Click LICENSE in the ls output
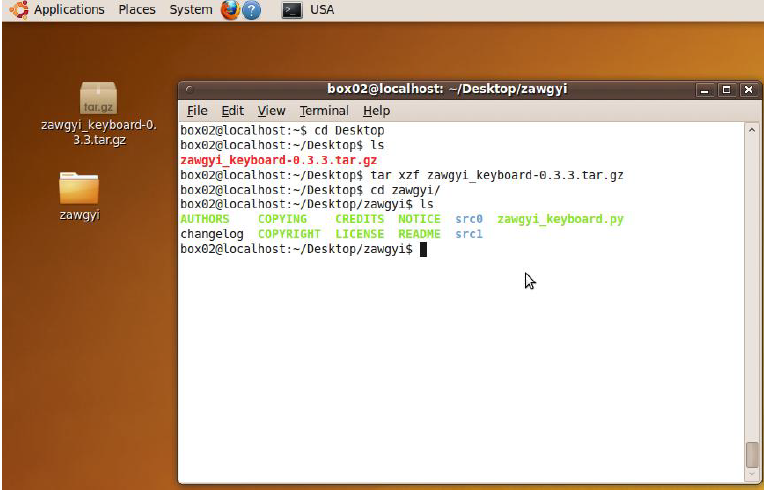The height and width of the screenshot is (490, 764). point(360,234)
